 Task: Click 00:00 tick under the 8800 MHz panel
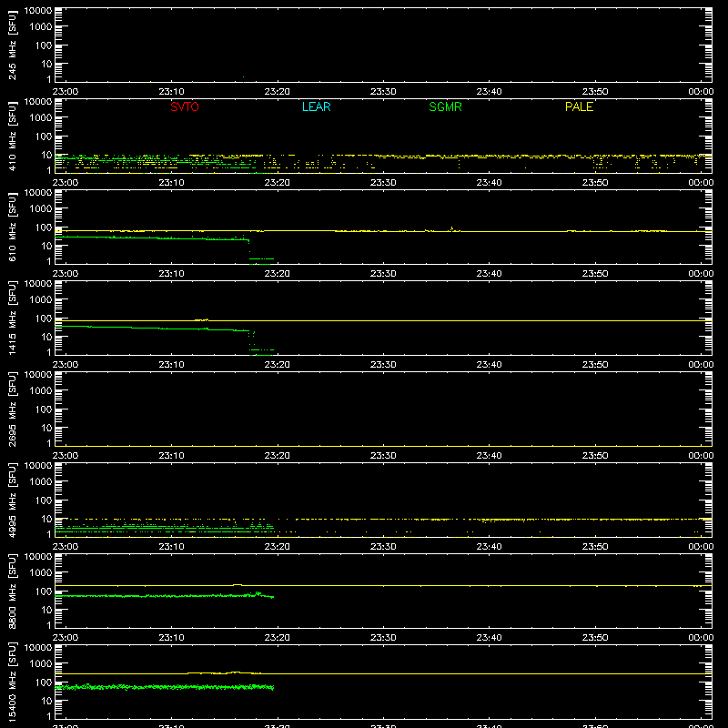tap(701, 638)
